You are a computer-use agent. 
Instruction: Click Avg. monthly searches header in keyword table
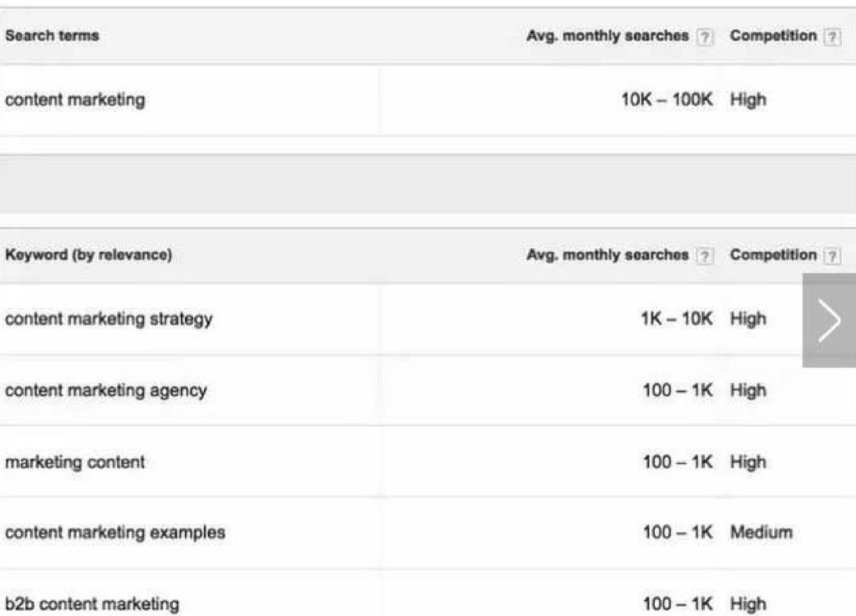point(607,255)
